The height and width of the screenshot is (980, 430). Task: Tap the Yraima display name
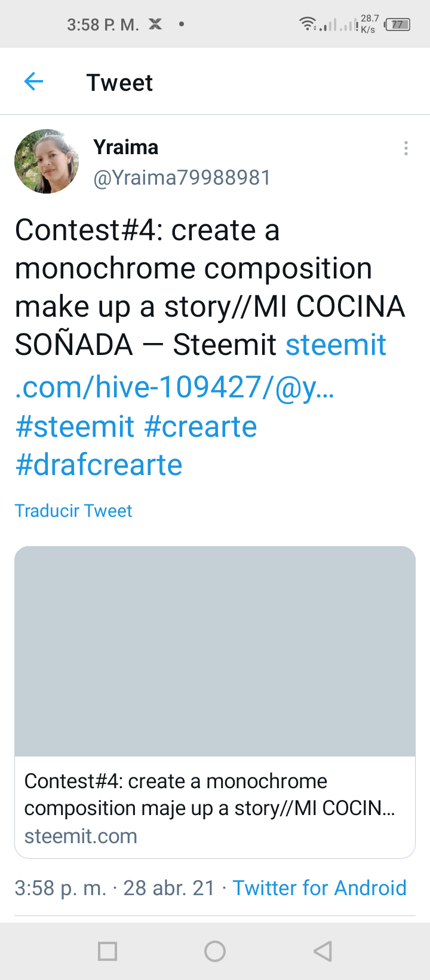pos(126,147)
